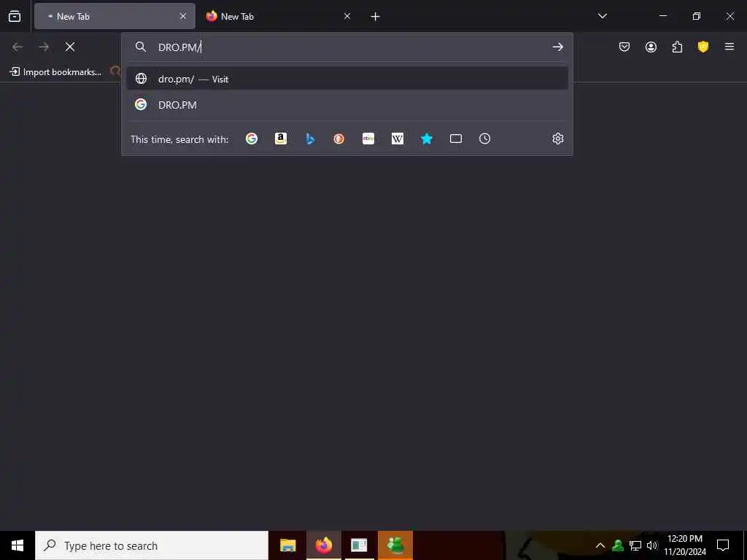This screenshot has height=560, width=747.
Task: Search this time with Amazon
Action: (x=281, y=139)
